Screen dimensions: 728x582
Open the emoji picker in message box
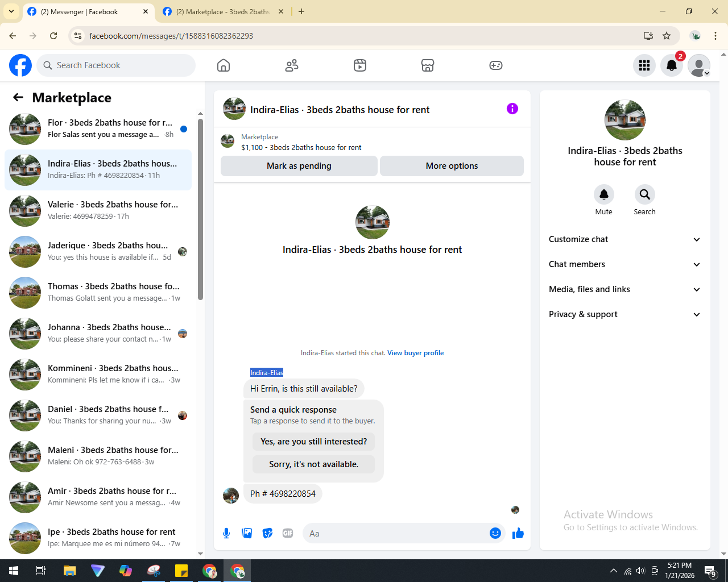(495, 533)
